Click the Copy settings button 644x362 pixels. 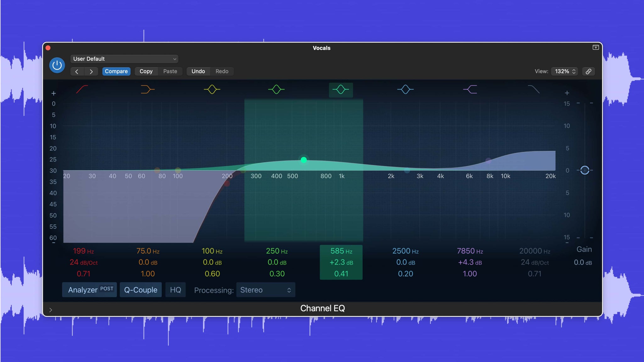click(x=146, y=72)
